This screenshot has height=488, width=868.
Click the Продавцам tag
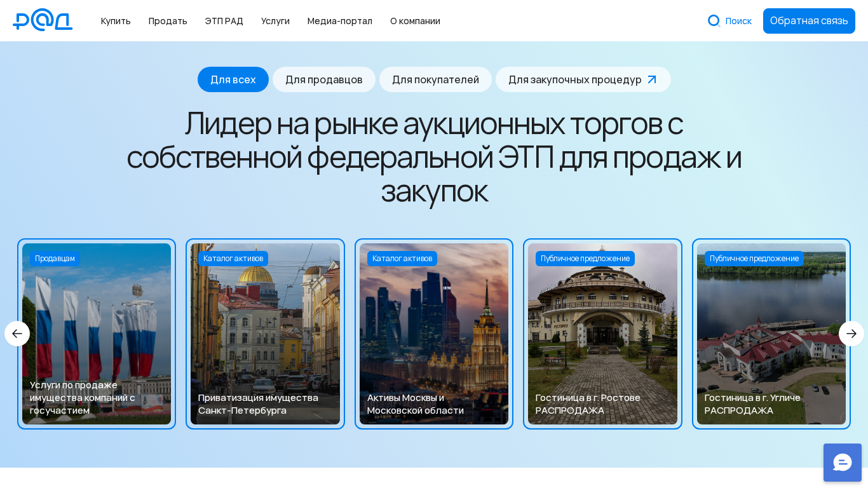coord(55,259)
